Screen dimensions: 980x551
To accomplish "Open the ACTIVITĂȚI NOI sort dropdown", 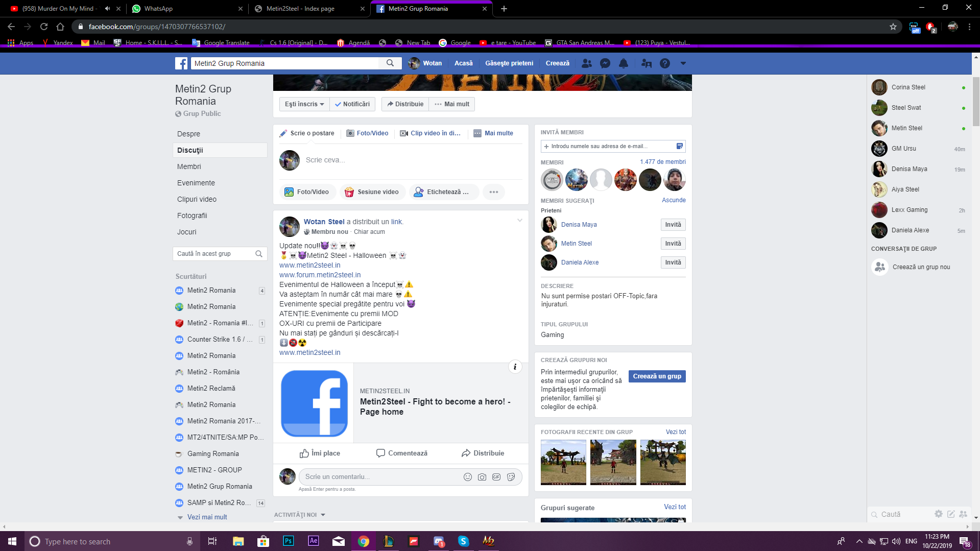I will tap(300, 515).
